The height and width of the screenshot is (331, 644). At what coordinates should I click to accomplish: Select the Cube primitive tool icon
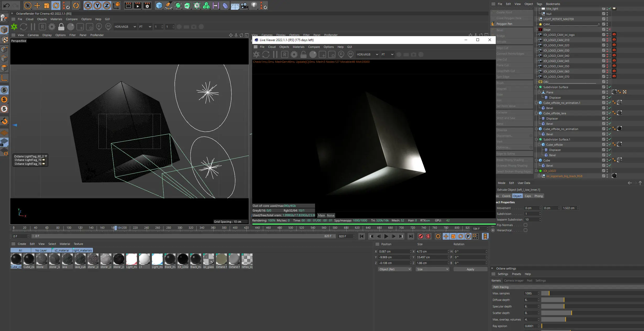click(159, 5)
